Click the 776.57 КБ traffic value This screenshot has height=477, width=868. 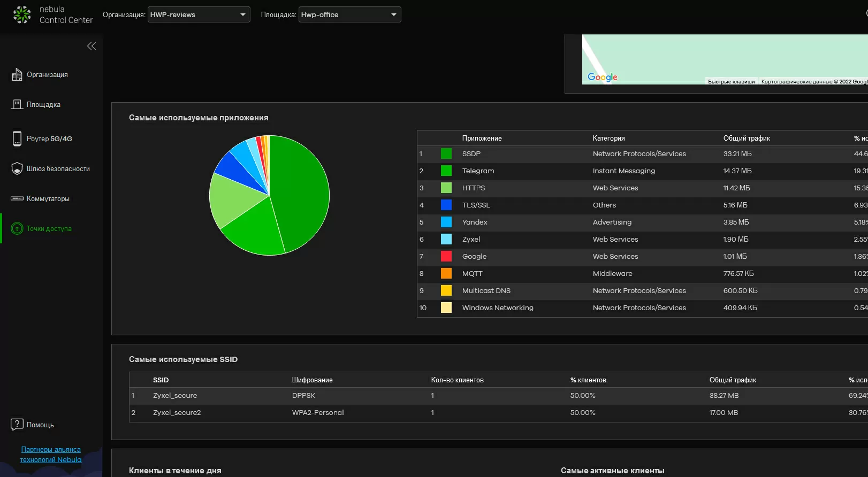click(738, 273)
